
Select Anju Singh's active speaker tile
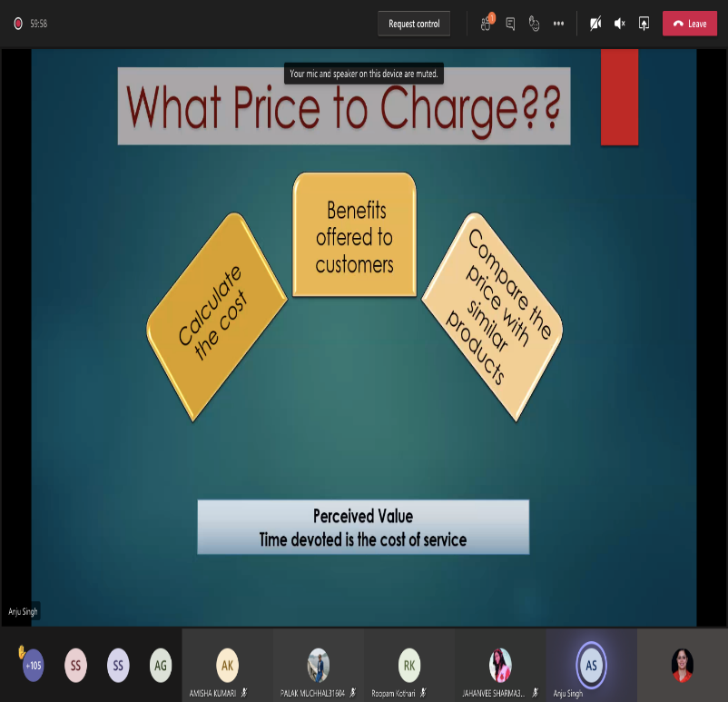pos(591,665)
